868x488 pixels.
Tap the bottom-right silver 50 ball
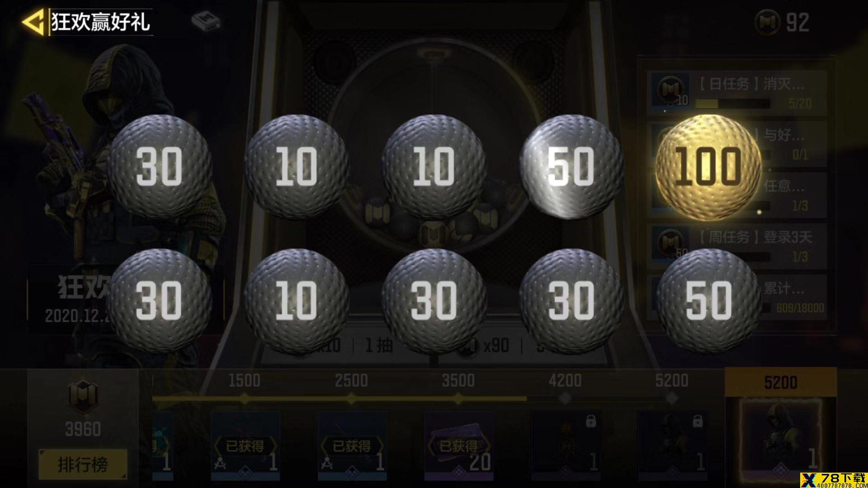point(708,301)
